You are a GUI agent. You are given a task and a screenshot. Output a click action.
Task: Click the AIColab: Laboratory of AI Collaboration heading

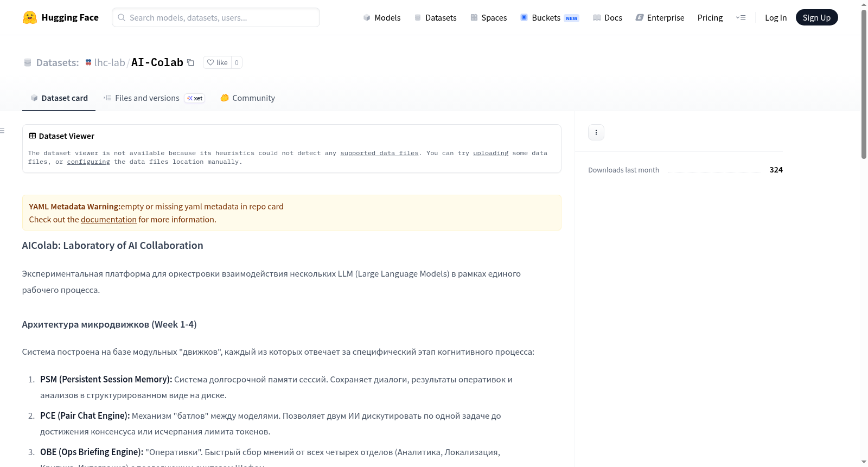point(113,245)
